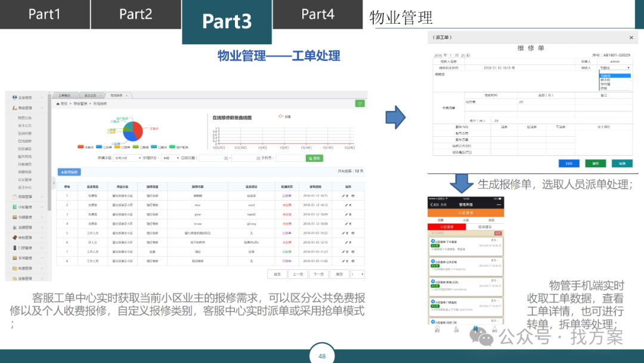Tap the 首页 home icon in mobile bottom bar
Screen dimensions: 644x363
click(x=437, y=329)
